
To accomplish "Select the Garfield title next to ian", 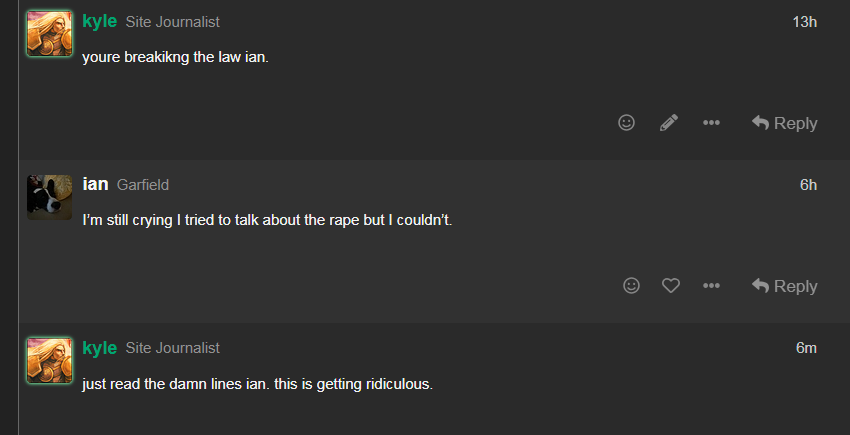I will [143, 185].
